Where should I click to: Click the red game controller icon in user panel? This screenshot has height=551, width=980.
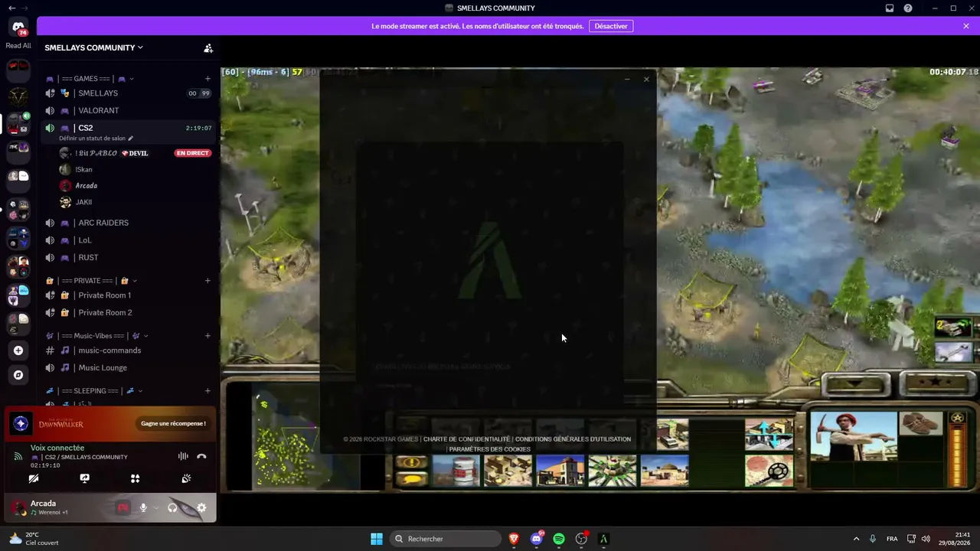122,507
